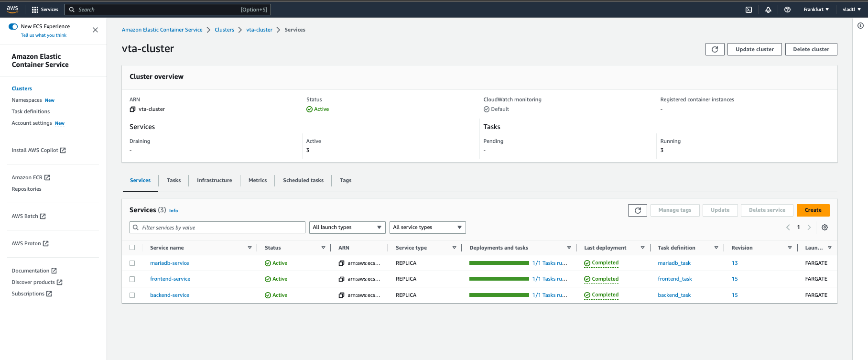The image size is (868, 360).
Task: Click the refresh cluster icon button
Action: [715, 49]
